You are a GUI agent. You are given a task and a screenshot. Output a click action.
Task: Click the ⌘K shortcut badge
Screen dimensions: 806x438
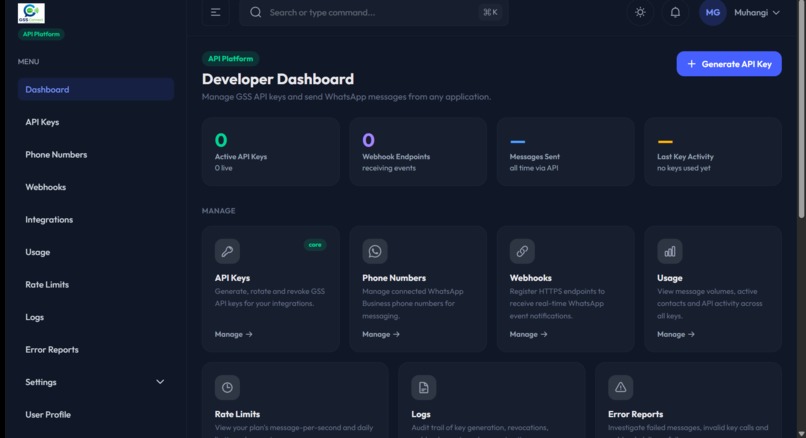point(490,12)
